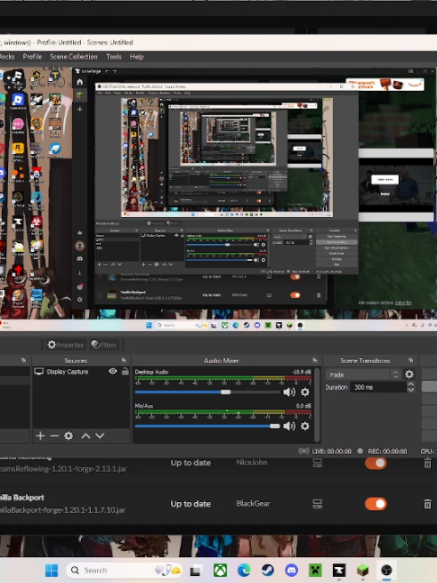Open the Scene Collection menu
The width and height of the screenshot is (437, 583).
click(x=74, y=57)
